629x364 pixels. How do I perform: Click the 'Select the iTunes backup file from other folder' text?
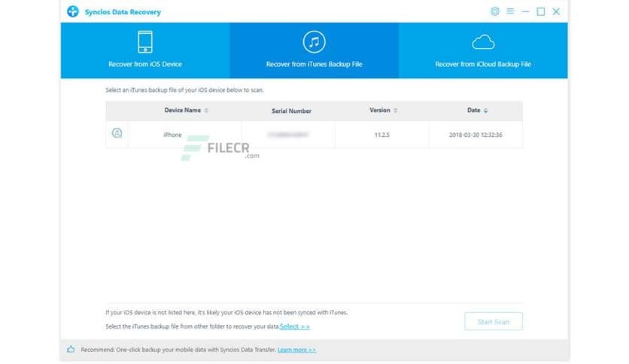(x=192, y=326)
